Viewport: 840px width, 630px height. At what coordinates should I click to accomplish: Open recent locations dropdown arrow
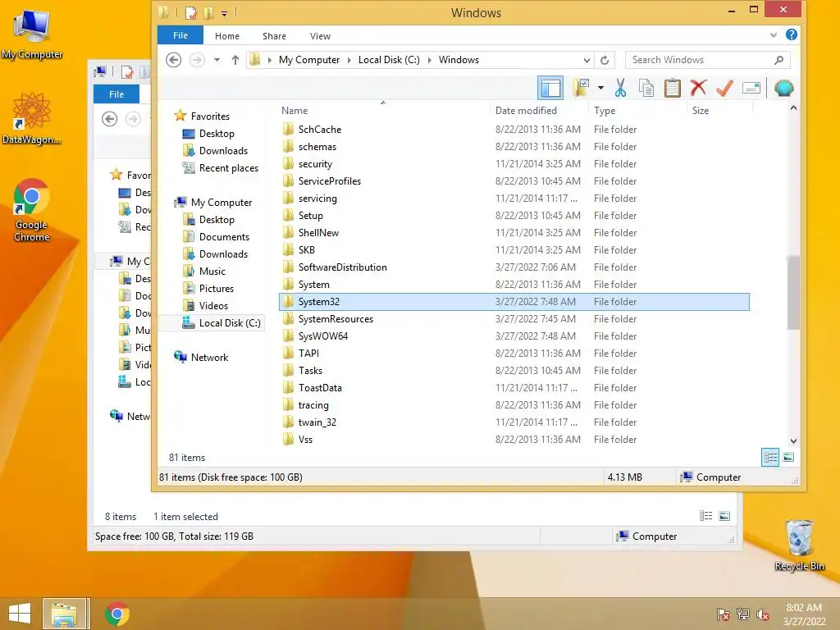pyautogui.click(x=217, y=60)
